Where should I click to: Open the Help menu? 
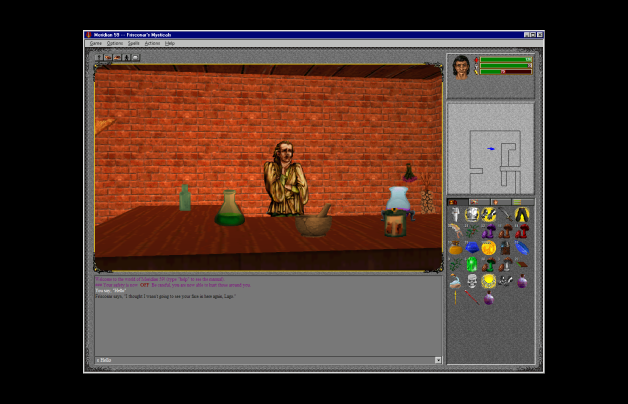pos(170,43)
